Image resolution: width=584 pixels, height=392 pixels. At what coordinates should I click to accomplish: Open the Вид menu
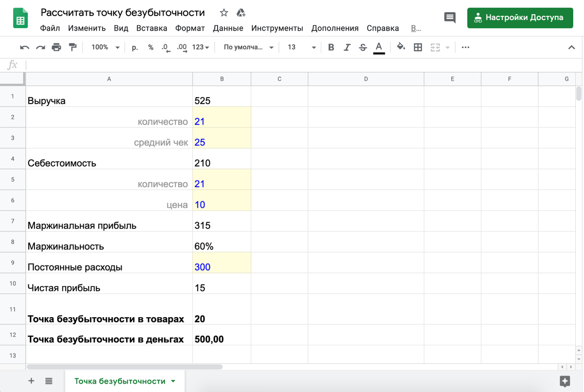[x=121, y=28]
